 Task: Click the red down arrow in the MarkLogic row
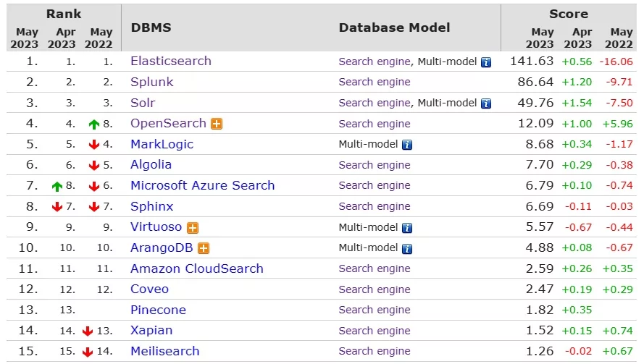click(94, 145)
